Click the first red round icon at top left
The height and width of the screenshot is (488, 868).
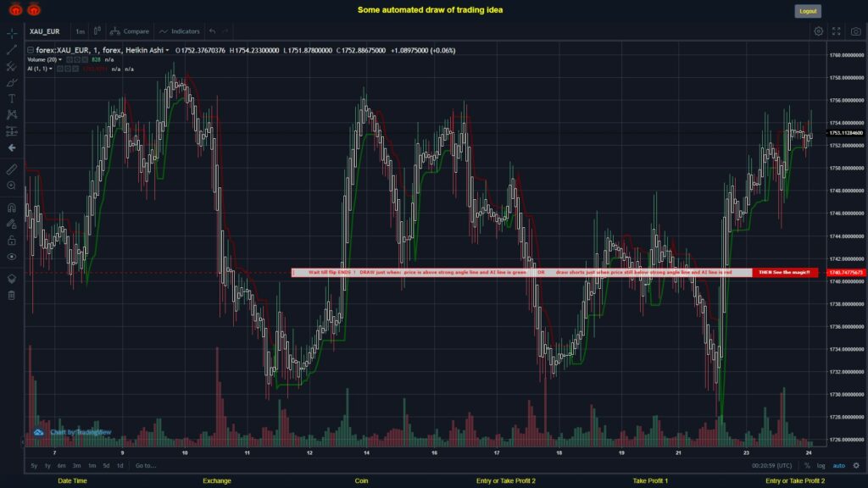tap(15, 9)
